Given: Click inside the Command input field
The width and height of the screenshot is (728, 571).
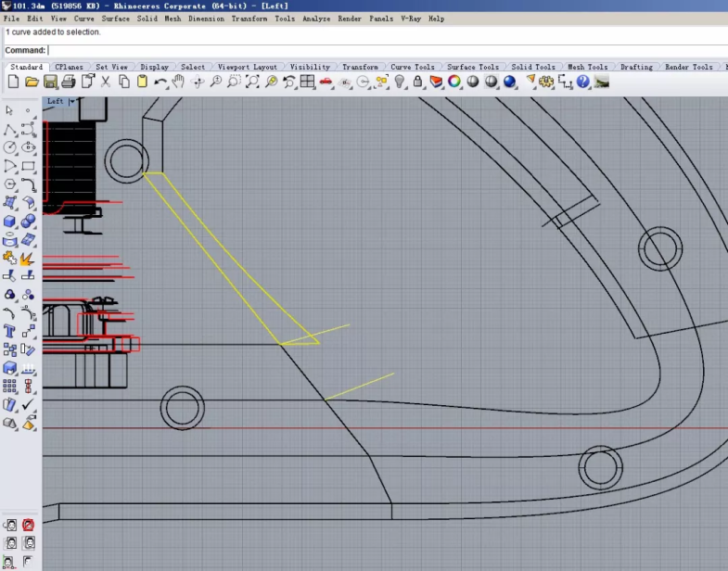Looking at the screenshot, I should (371, 50).
